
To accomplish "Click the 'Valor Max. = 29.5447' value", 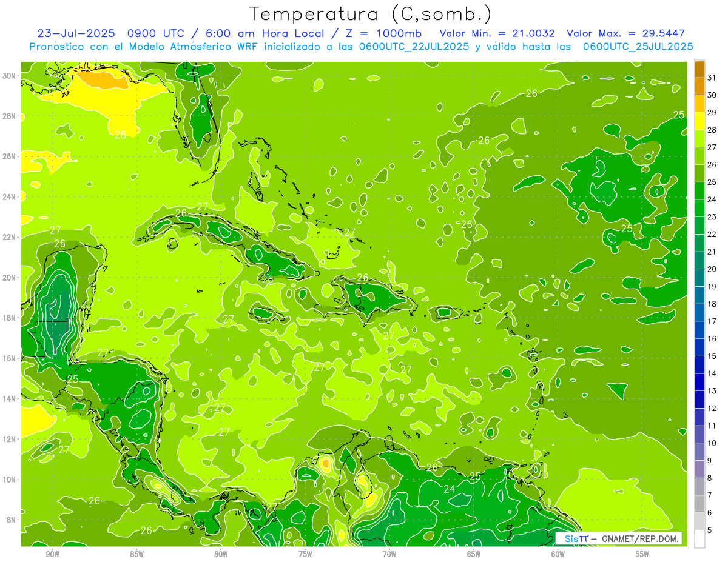I will 627,33.
